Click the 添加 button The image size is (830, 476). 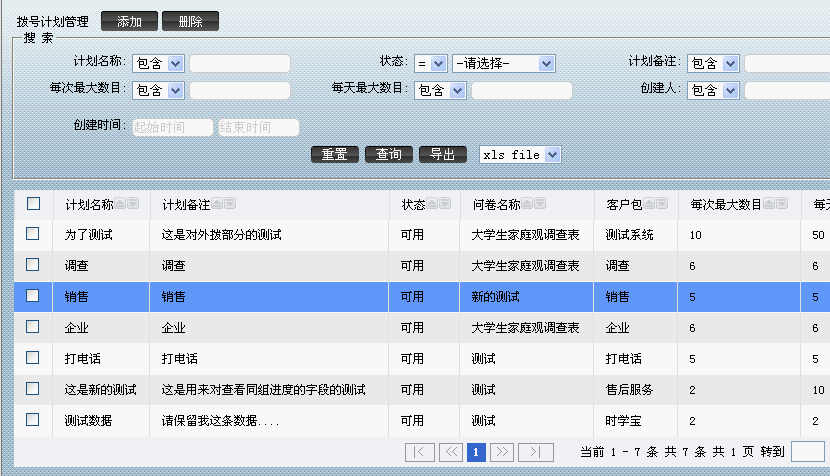click(129, 21)
